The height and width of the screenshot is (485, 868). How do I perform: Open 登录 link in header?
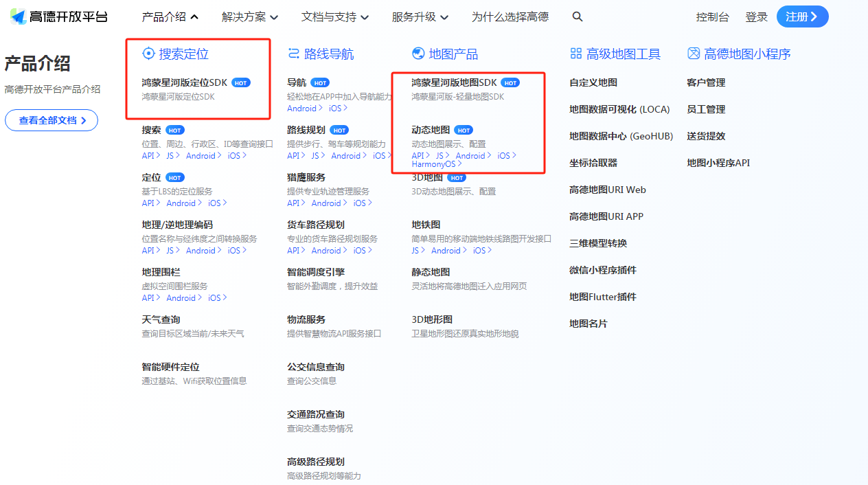[756, 17]
